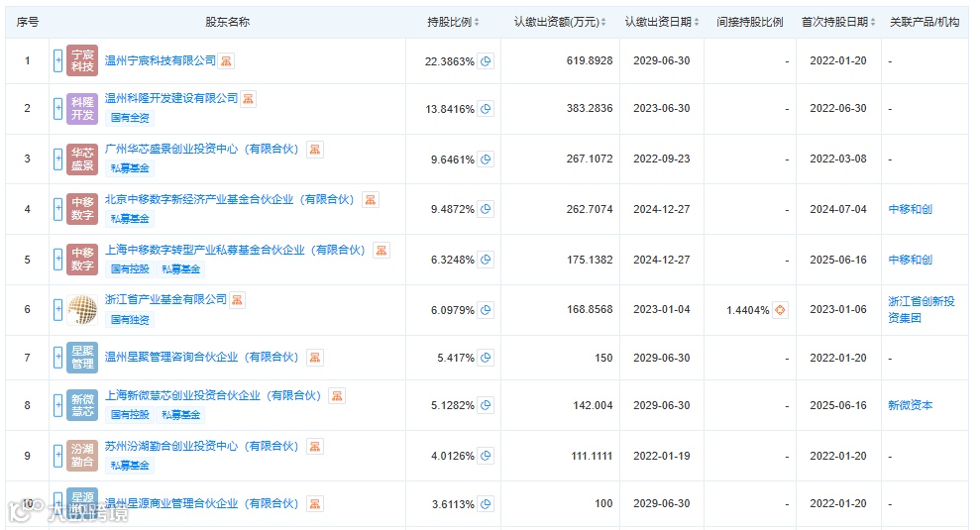Show shareholding history icon next to 22.3863%
The width and height of the screenshot is (980, 530).
(x=486, y=61)
